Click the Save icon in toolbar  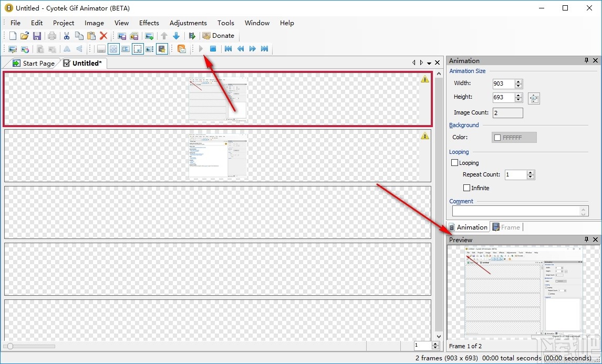37,36
